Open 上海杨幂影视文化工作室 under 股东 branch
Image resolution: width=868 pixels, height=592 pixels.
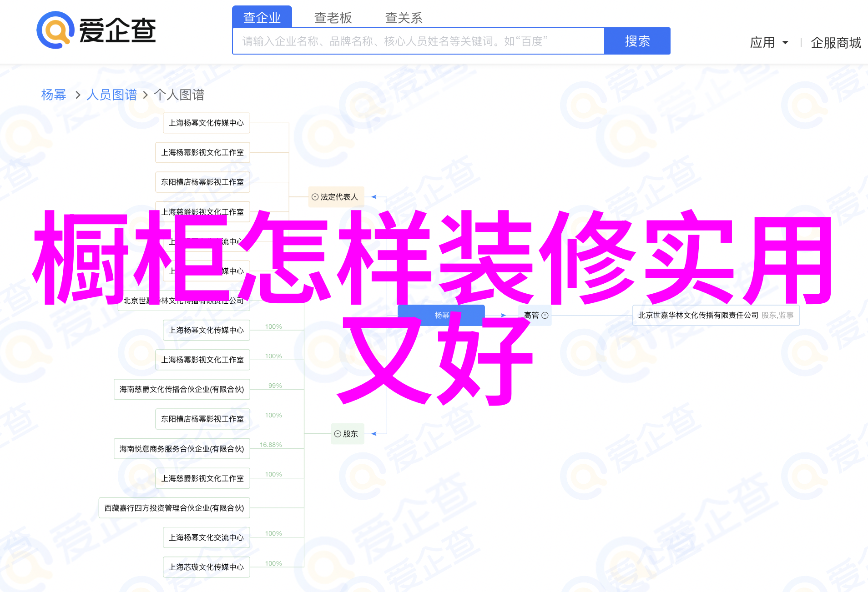203,360
